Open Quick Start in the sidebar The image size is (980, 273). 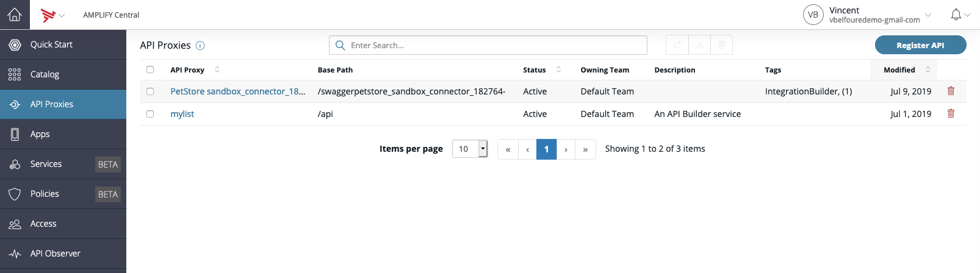click(63, 44)
